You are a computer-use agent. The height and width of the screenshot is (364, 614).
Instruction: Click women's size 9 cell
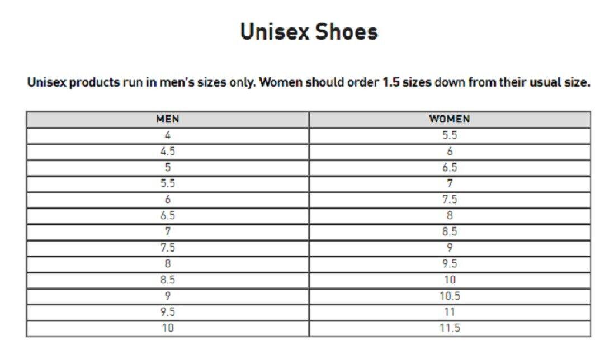(450, 248)
